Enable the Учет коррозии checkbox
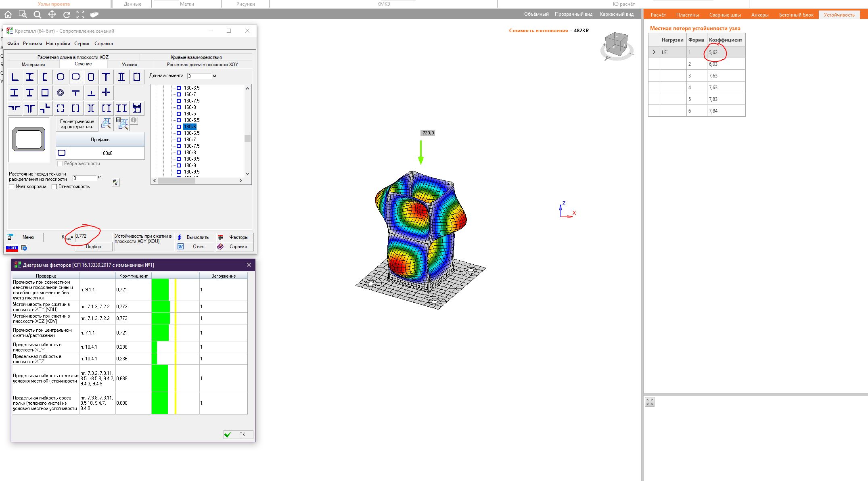The image size is (868, 481). coord(12,186)
